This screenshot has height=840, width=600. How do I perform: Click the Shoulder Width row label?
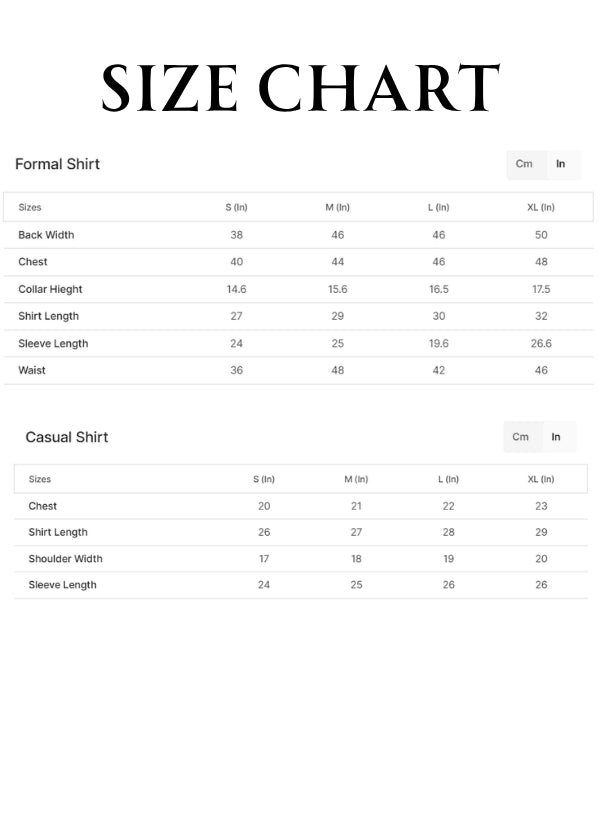point(65,559)
